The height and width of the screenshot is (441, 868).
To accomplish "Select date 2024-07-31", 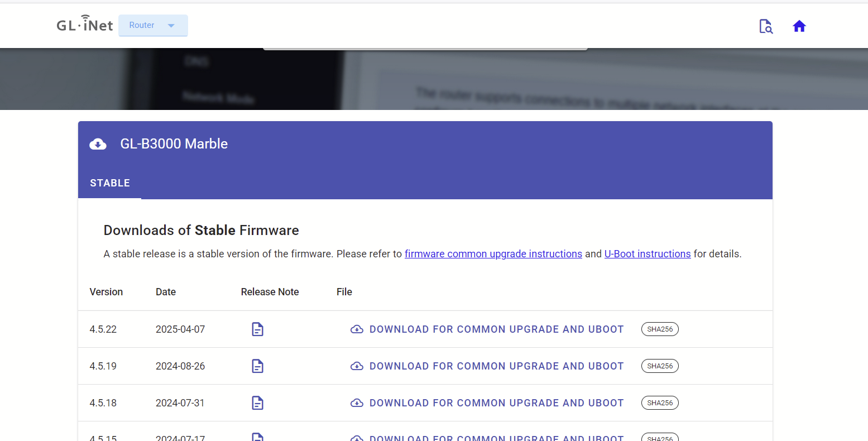I will coord(180,403).
